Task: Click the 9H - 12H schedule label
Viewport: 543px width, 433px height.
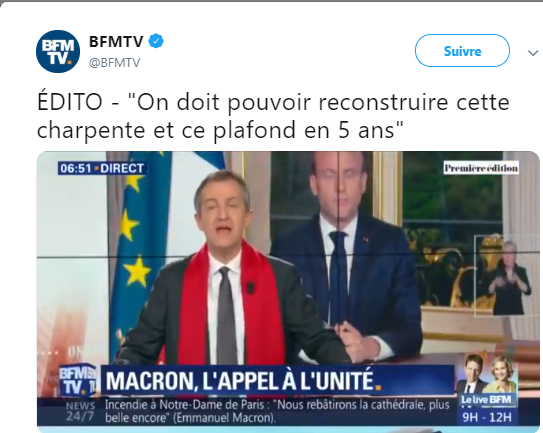Action: click(487, 417)
